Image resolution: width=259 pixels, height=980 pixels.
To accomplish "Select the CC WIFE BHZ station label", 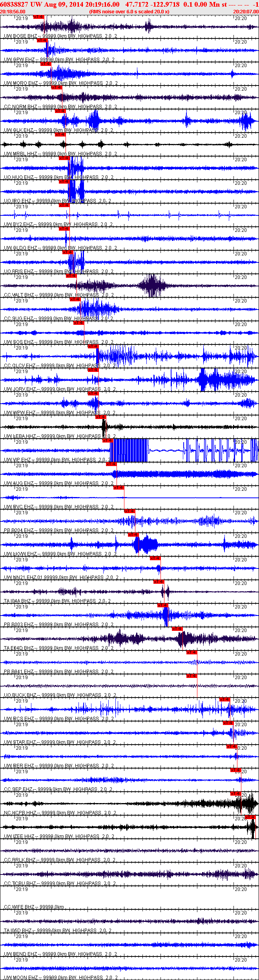I will (x=19, y=907).
